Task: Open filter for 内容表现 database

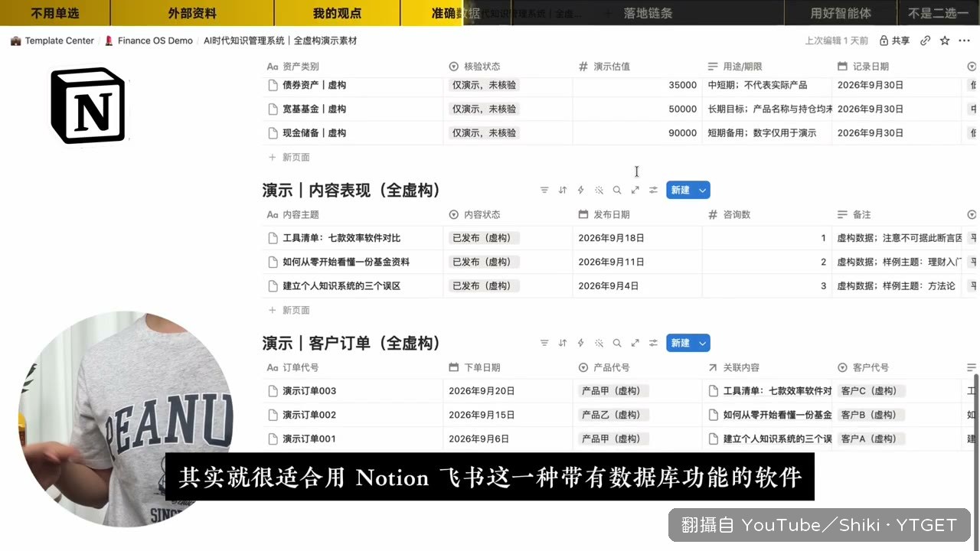Action: point(544,190)
